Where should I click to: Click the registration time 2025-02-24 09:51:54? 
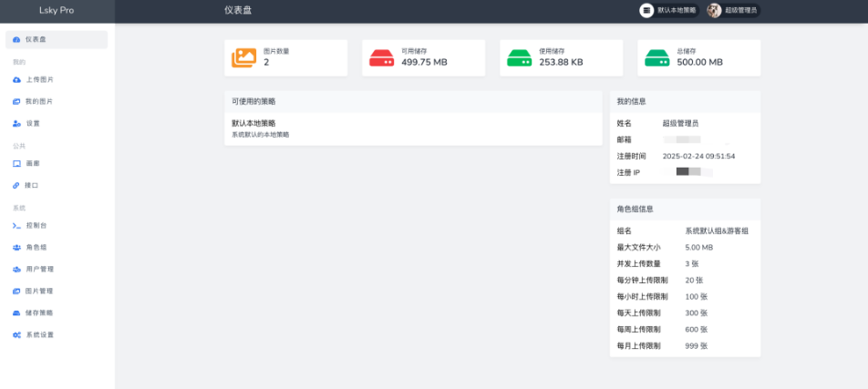click(698, 157)
